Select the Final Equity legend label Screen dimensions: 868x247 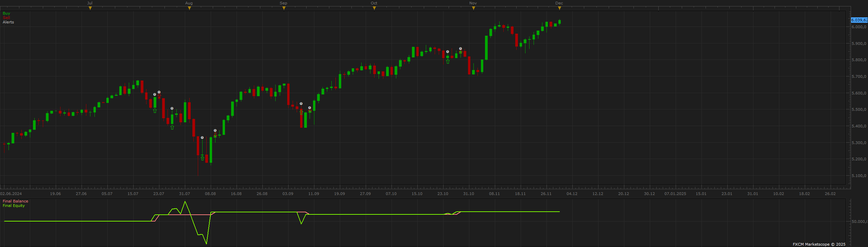click(14, 206)
